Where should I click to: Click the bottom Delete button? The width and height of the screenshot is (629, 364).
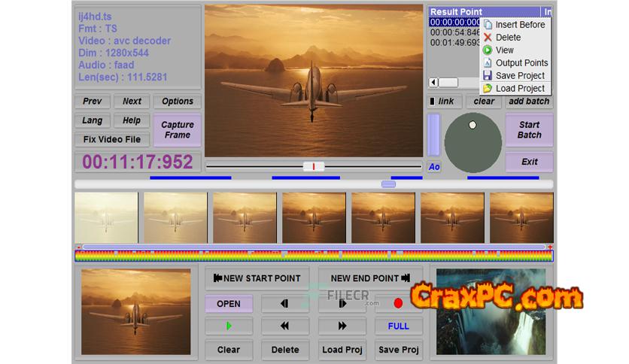pos(285,350)
